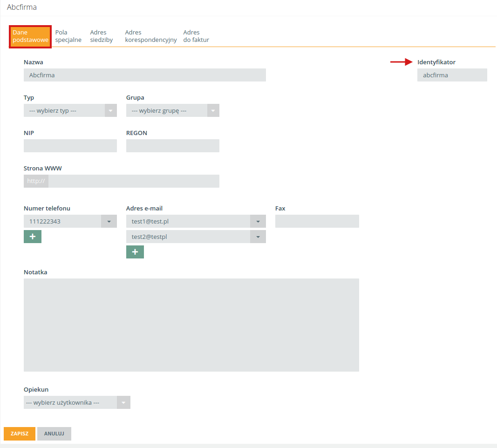Screen dimensions: 497x448
Task: Add another phone number with plus button
Action: (32, 237)
